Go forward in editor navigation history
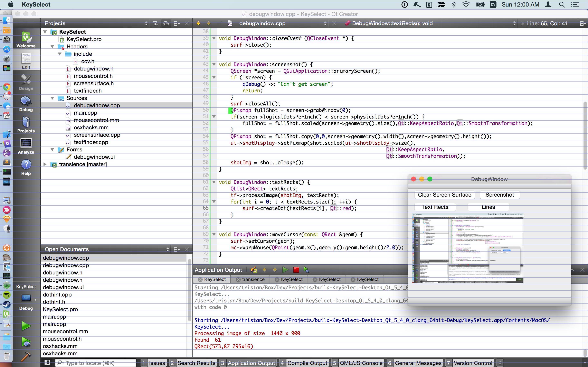This screenshot has width=588, height=367. point(208,23)
